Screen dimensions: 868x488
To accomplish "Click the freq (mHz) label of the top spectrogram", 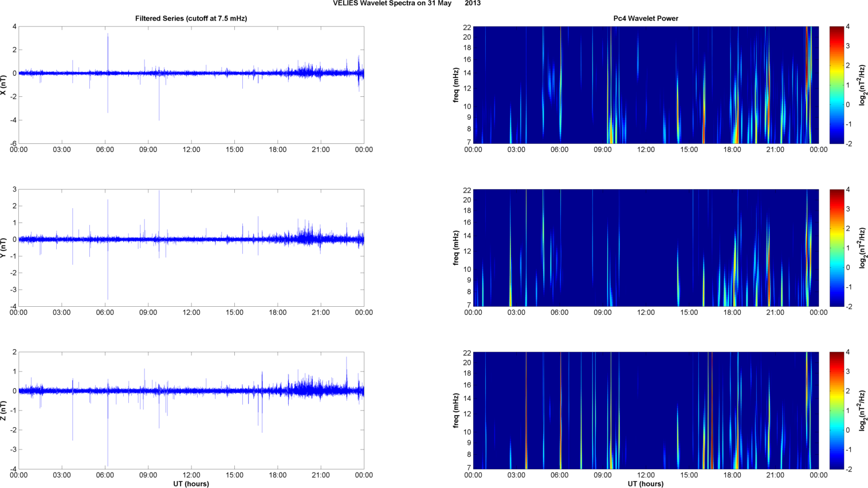I will pyautogui.click(x=456, y=85).
